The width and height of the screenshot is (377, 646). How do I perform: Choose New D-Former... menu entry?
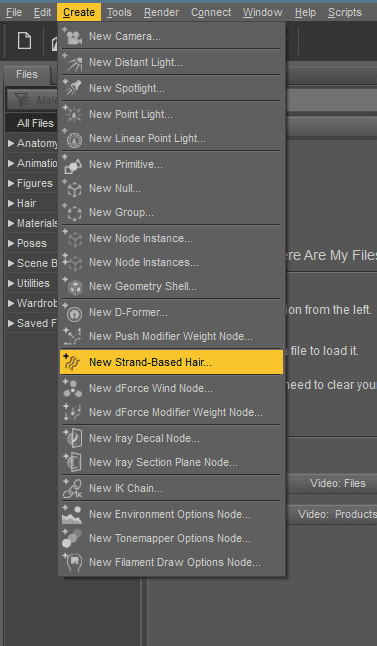(171, 312)
